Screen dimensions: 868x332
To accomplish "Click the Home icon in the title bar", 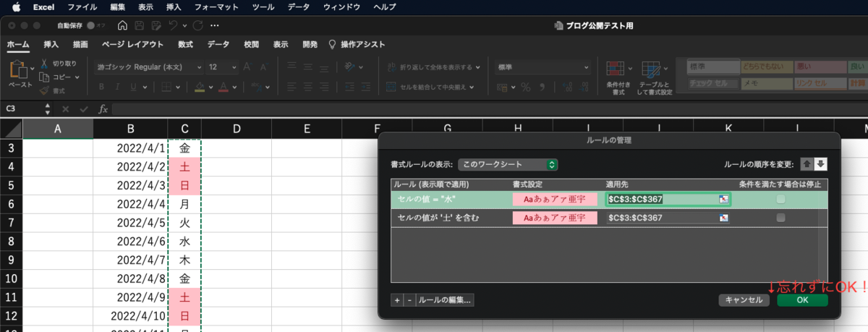I will pos(122,25).
